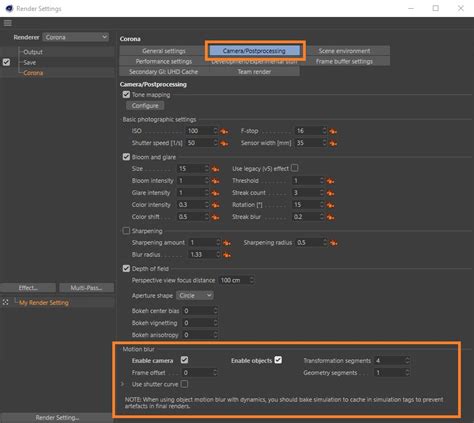Click the Glare intensity keyframe icon

coord(216,193)
